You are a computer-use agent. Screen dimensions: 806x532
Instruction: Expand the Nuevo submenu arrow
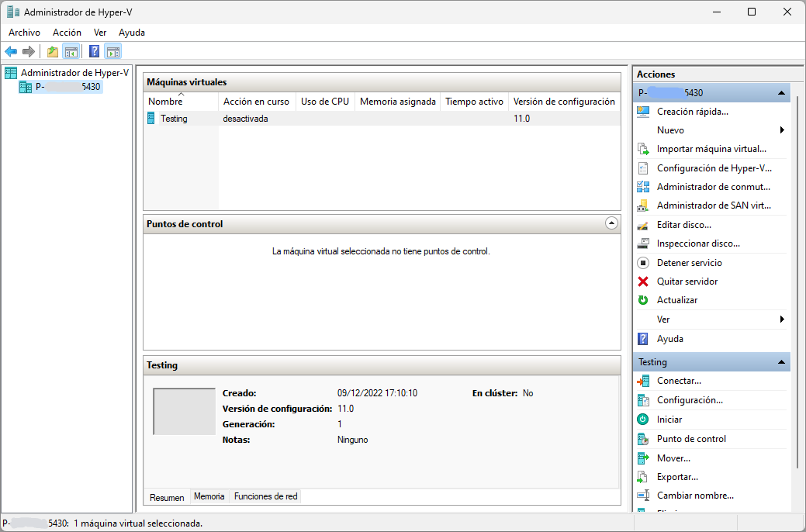pos(782,130)
